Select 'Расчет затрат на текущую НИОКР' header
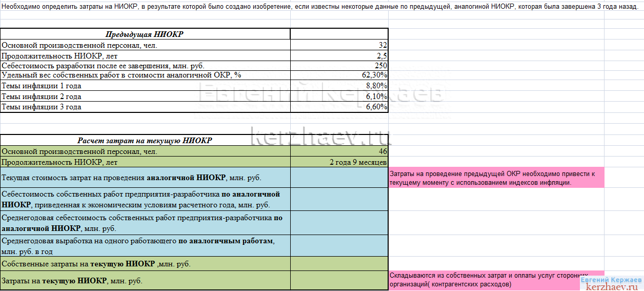 click(x=145, y=141)
